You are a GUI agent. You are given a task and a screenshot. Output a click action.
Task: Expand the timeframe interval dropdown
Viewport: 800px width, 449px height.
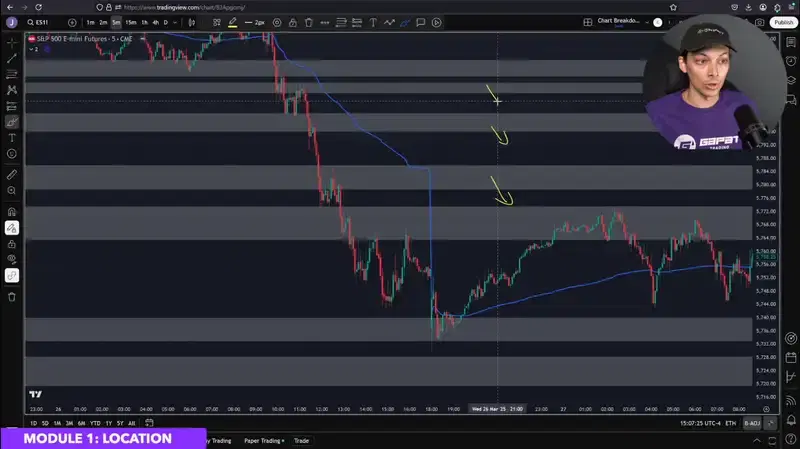175,22
